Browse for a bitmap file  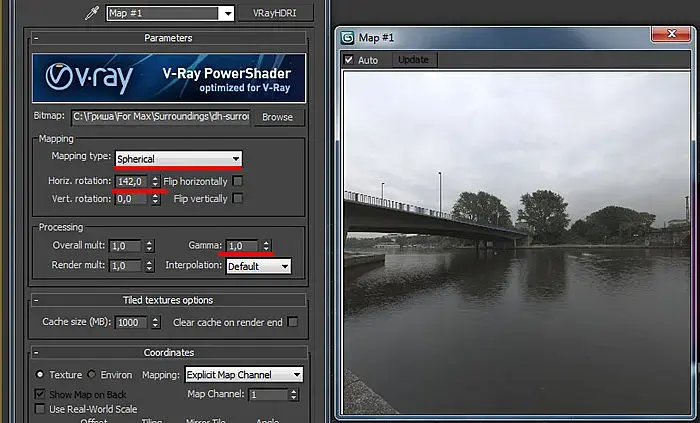tap(278, 117)
